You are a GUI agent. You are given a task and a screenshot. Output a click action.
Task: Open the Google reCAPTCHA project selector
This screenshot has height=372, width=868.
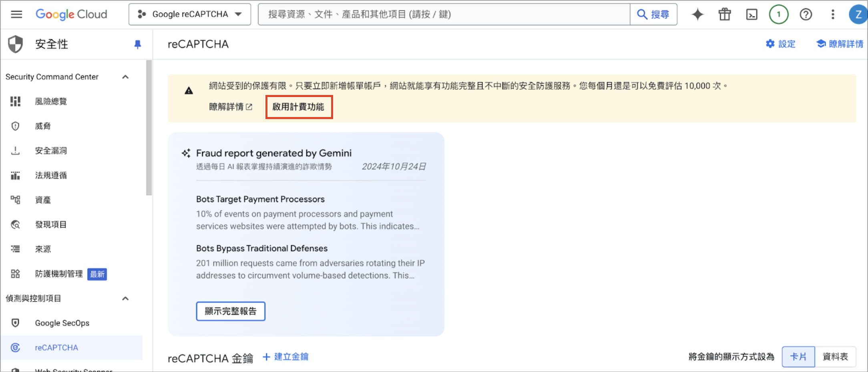click(190, 14)
